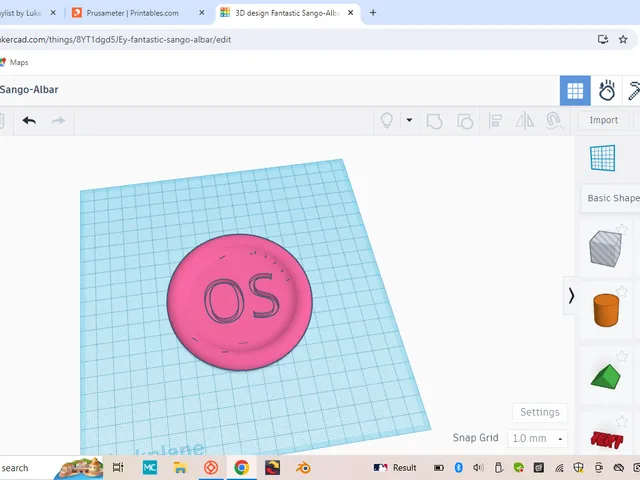Open the dropdown arrow beside the lightbulb
The height and width of the screenshot is (480, 640).
tap(409, 120)
